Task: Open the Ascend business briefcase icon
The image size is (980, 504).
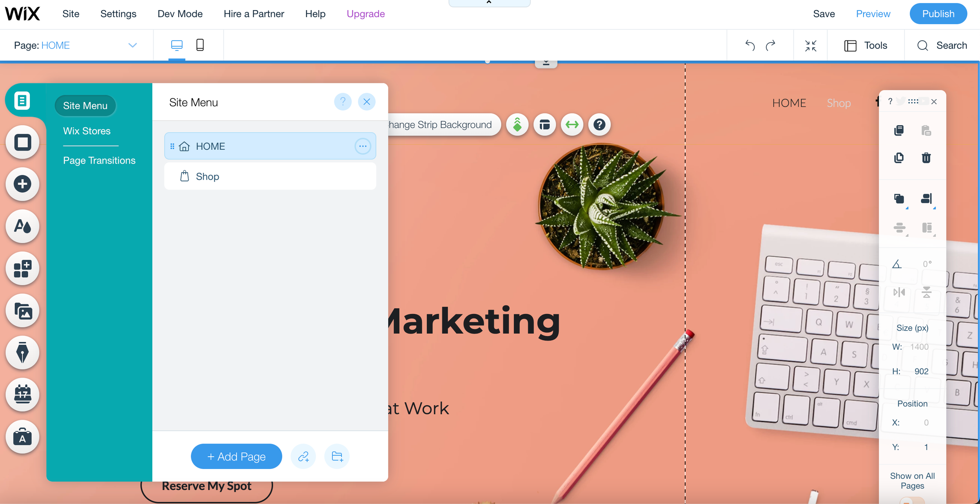Action: (x=22, y=437)
